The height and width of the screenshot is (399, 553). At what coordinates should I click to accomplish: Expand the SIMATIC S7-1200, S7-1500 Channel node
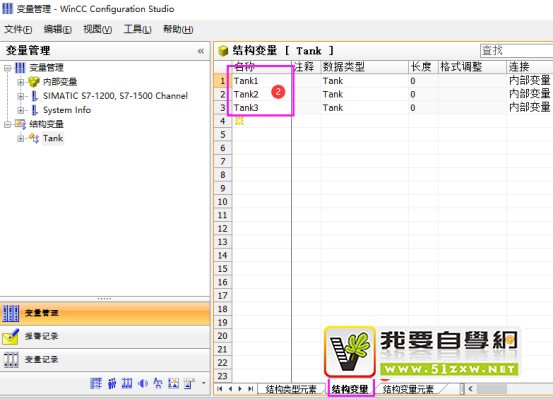click(x=20, y=96)
